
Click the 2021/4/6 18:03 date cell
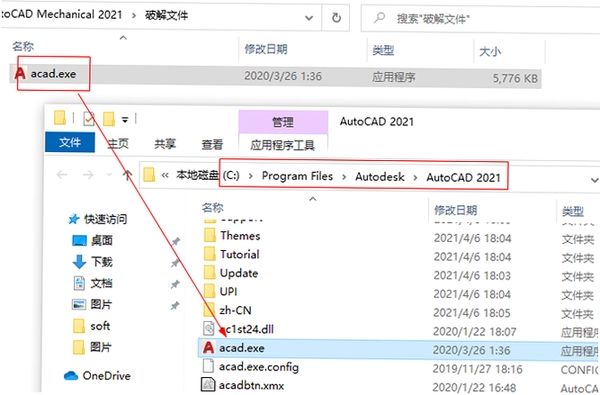coord(472,276)
